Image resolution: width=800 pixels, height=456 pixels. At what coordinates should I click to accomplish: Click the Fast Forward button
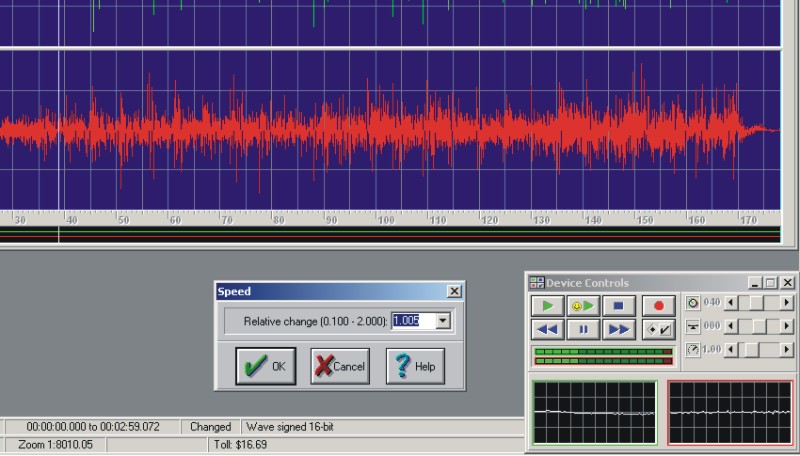pos(618,330)
